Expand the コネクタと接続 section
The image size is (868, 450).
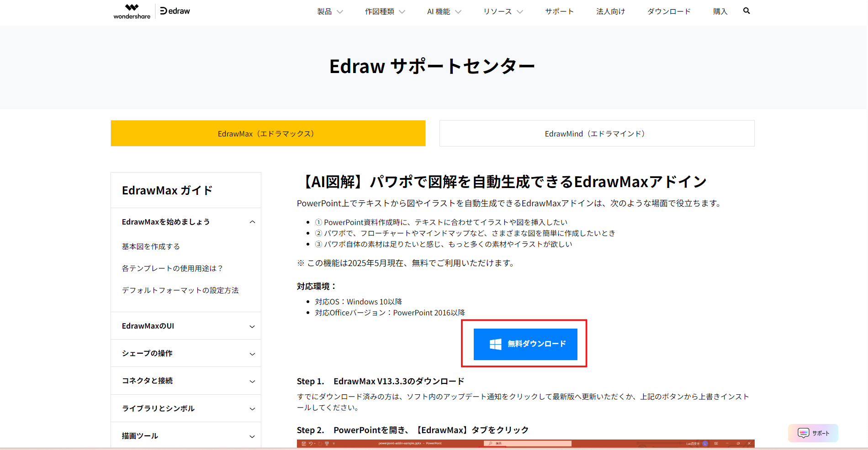click(186, 381)
